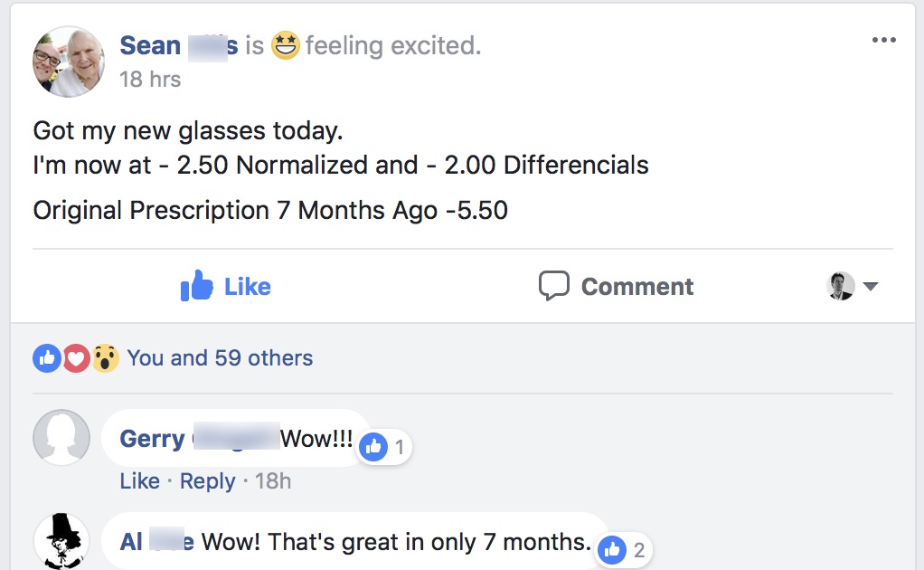Open the post options three-dots menu
The width and height of the screenshot is (924, 570).
point(883,41)
